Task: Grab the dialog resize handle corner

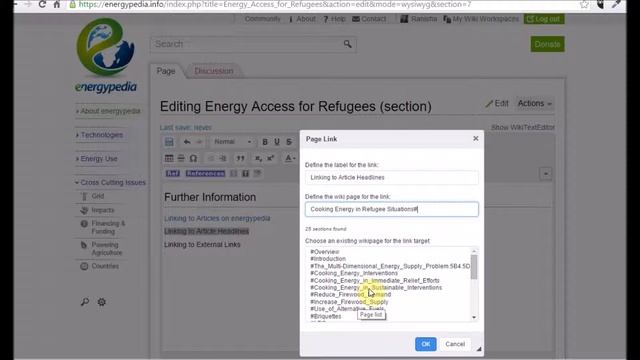Action: [479, 349]
